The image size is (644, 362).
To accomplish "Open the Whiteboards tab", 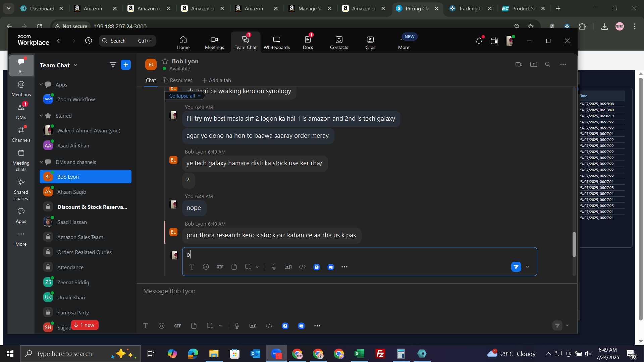I will coord(276,43).
